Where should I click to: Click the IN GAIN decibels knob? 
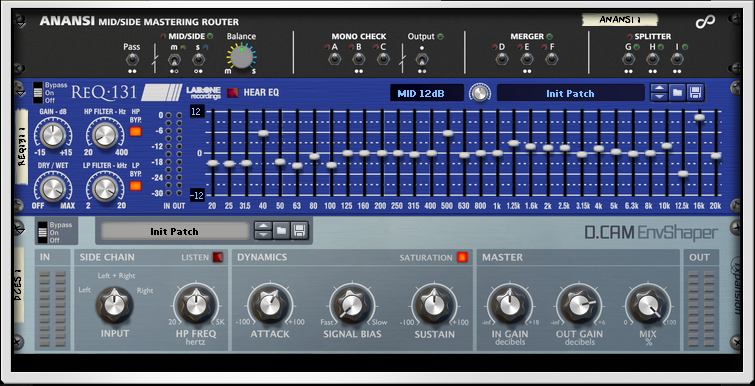point(509,305)
